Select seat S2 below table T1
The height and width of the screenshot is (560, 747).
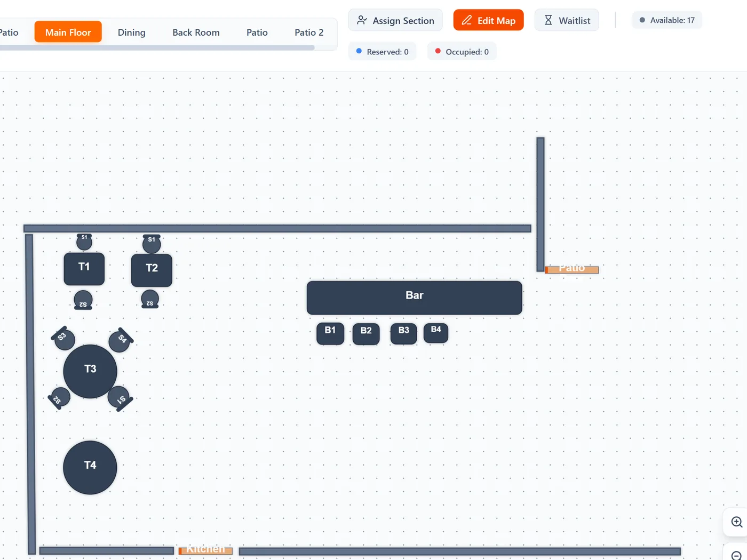pyautogui.click(x=83, y=300)
